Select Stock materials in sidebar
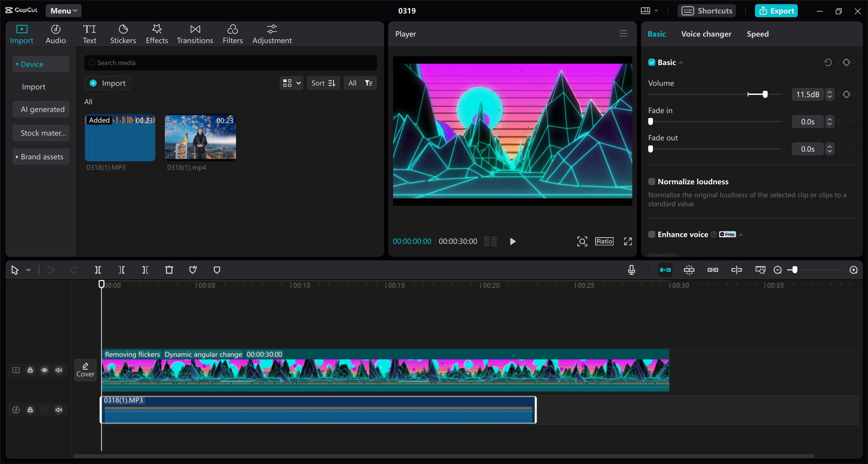868x464 pixels. point(41,133)
